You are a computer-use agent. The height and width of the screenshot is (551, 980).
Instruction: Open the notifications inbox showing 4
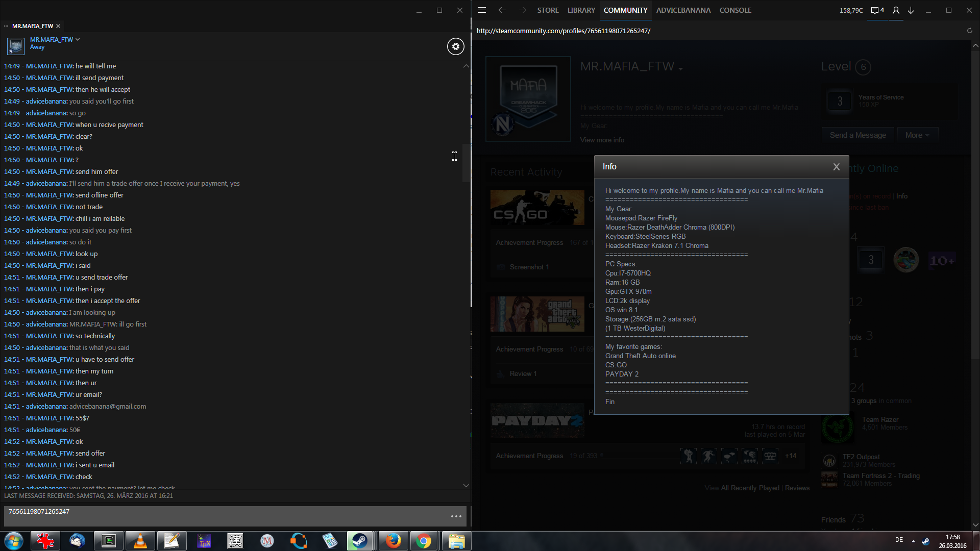coord(877,10)
